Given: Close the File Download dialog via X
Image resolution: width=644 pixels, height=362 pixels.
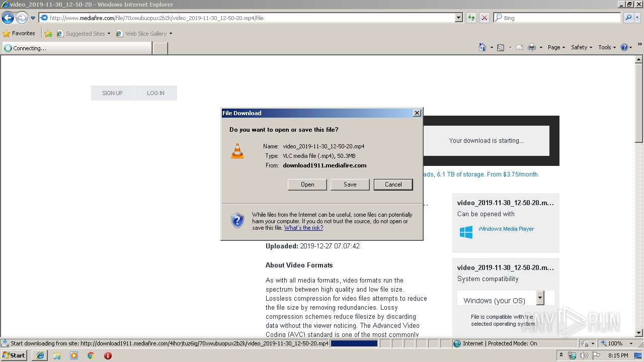Looking at the screenshot, I should pos(417,113).
